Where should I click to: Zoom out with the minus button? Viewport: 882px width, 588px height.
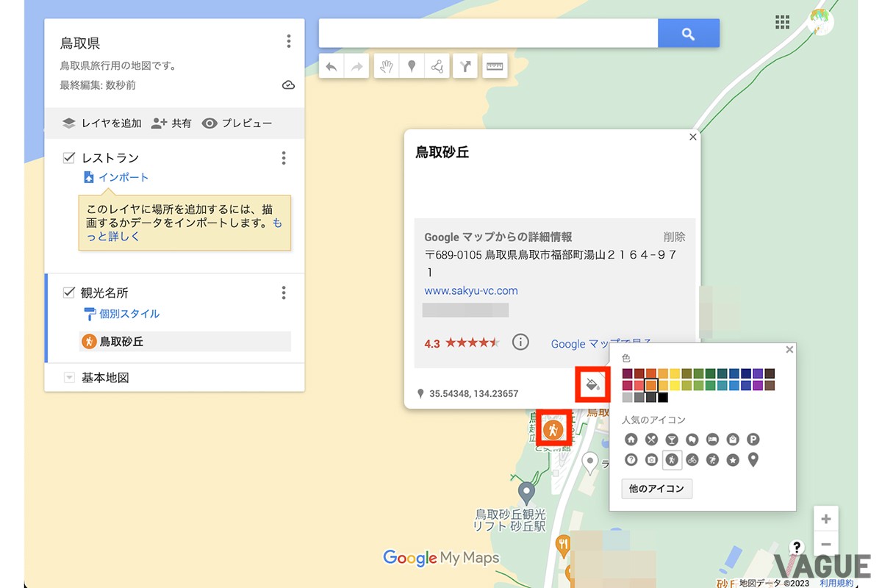pyautogui.click(x=825, y=545)
